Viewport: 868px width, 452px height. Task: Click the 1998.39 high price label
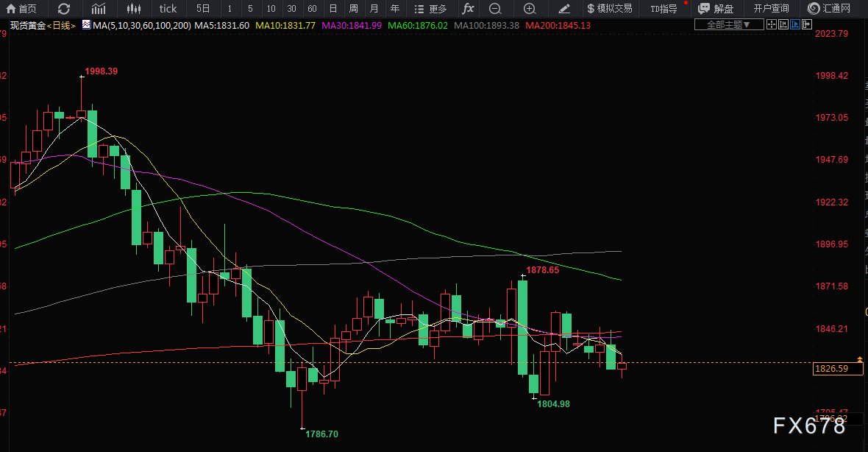(101, 71)
